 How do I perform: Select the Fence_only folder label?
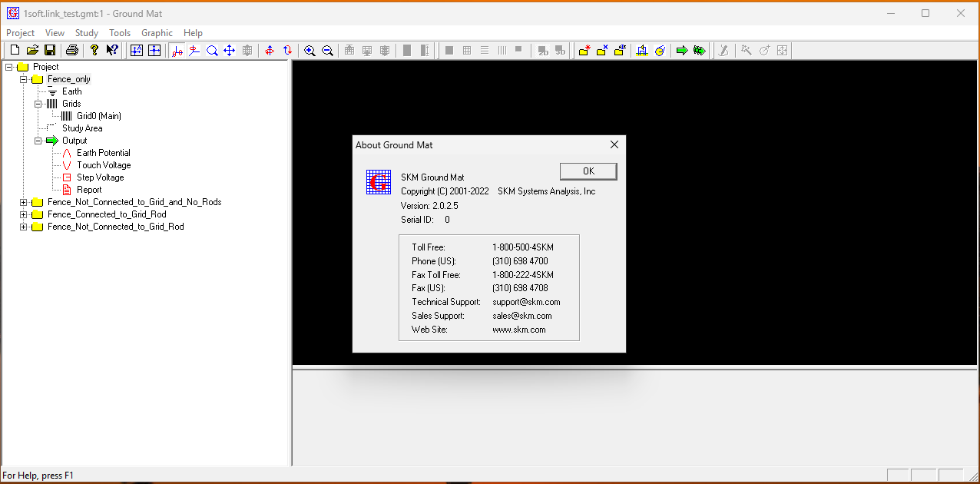[x=69, y=79]
